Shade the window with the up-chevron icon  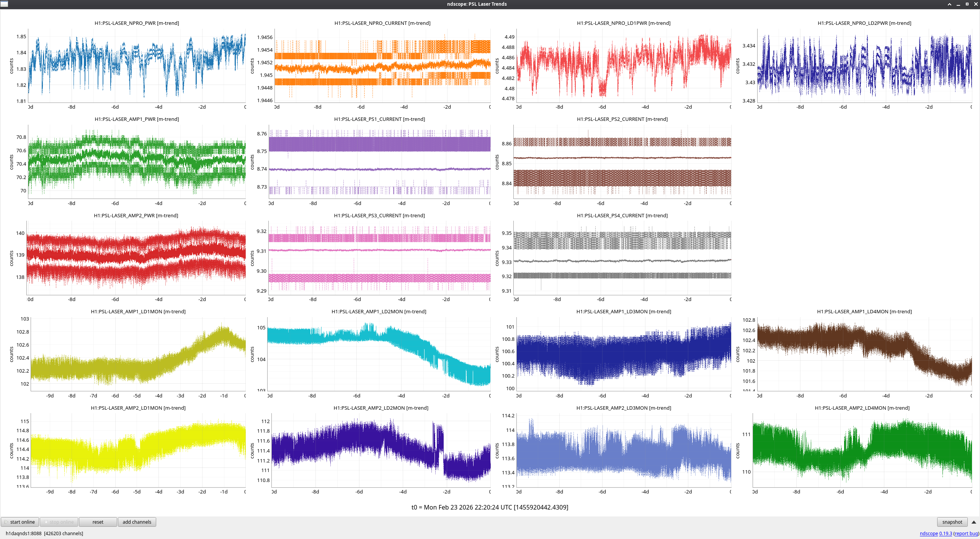[949, 4]
